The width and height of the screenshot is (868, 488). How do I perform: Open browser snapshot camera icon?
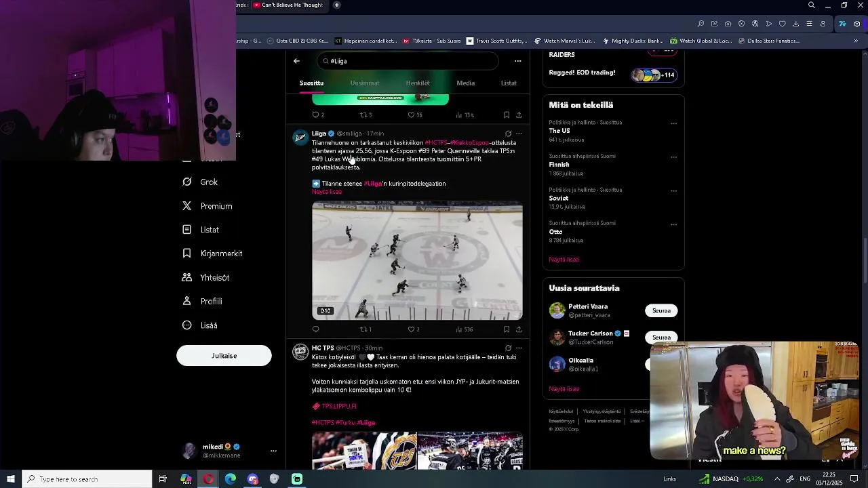[728, 24]
